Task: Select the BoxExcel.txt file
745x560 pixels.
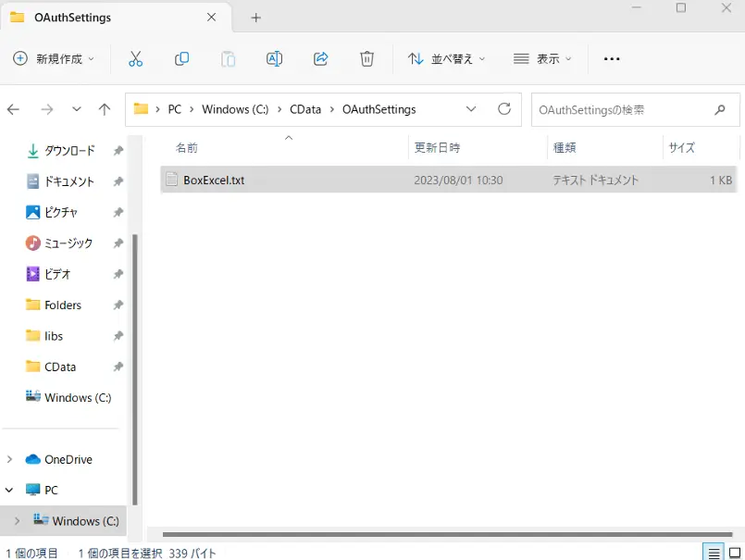Action: point(449,180)
